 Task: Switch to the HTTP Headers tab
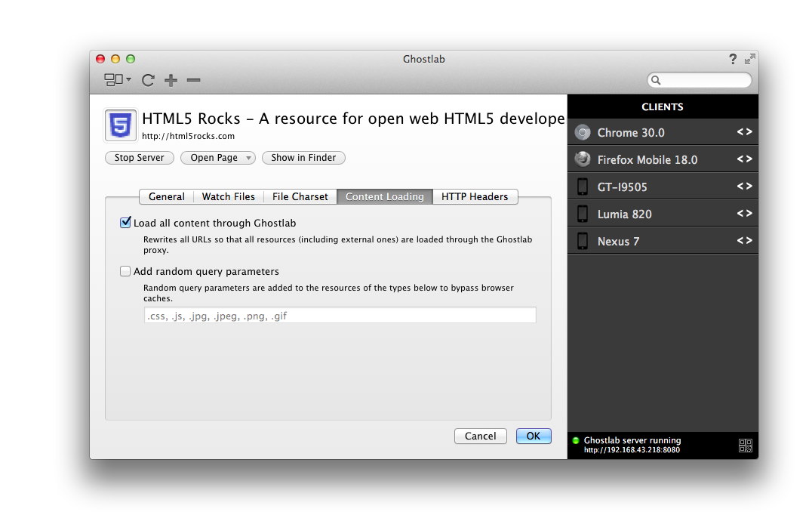point(475,197)
